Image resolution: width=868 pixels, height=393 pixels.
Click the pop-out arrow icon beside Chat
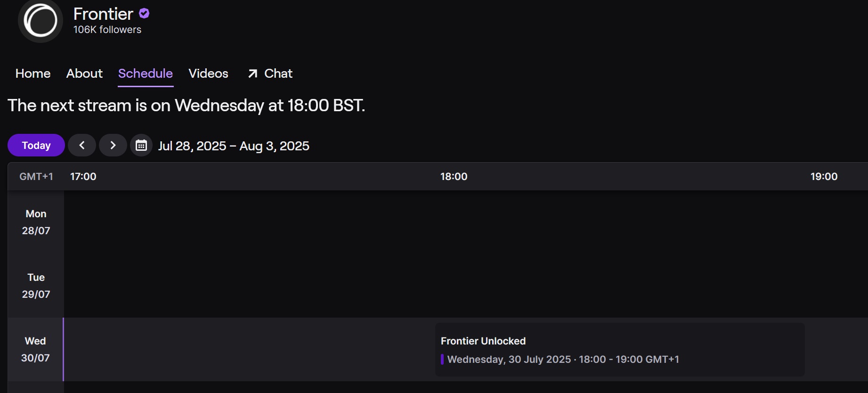click(253, 74)
